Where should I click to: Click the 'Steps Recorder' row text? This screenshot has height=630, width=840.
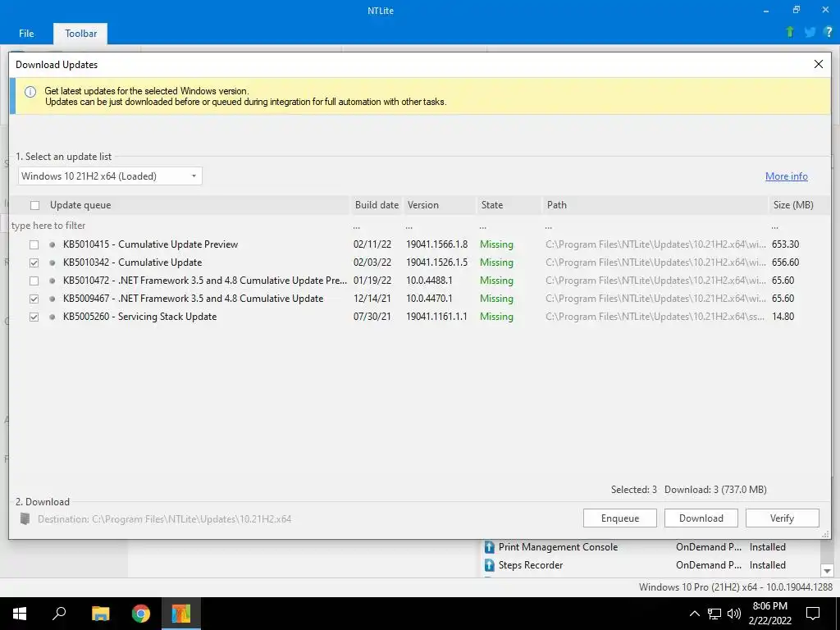[531, 565]
